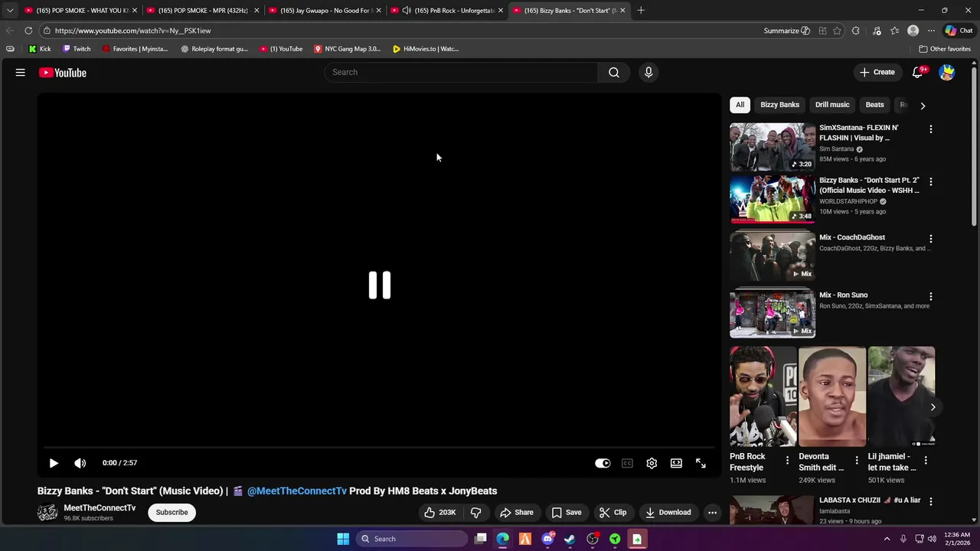Toggle closed captions CC button
The height and width of the screenshot is (551, 980).
point(627,463)
